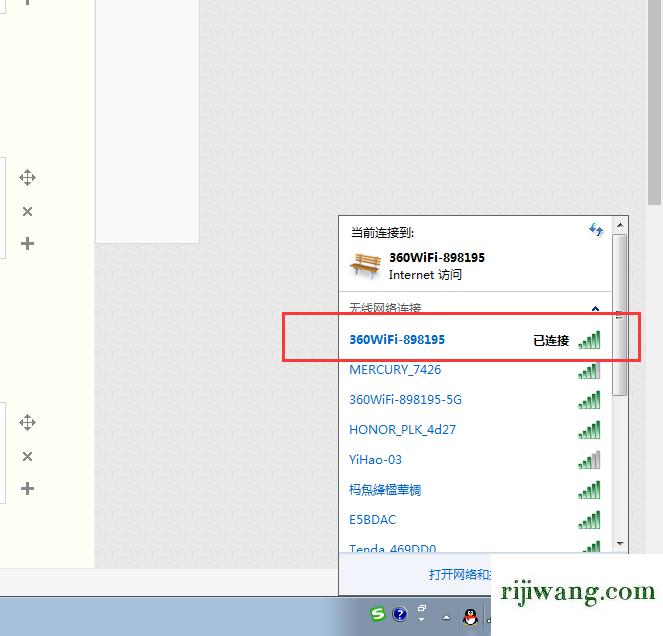Viewport: 663px width, 636px height.
Task: Click the lower plus add icon
Action: point(27,488)
